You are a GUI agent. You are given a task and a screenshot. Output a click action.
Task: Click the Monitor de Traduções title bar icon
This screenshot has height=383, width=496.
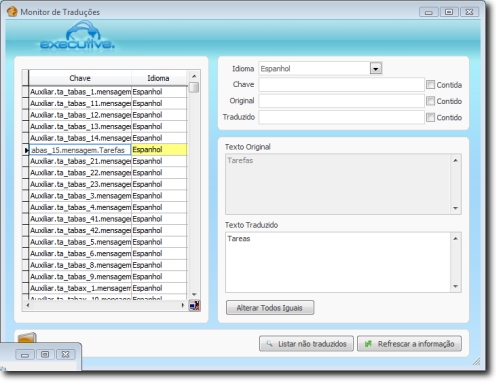click(12, 12)
